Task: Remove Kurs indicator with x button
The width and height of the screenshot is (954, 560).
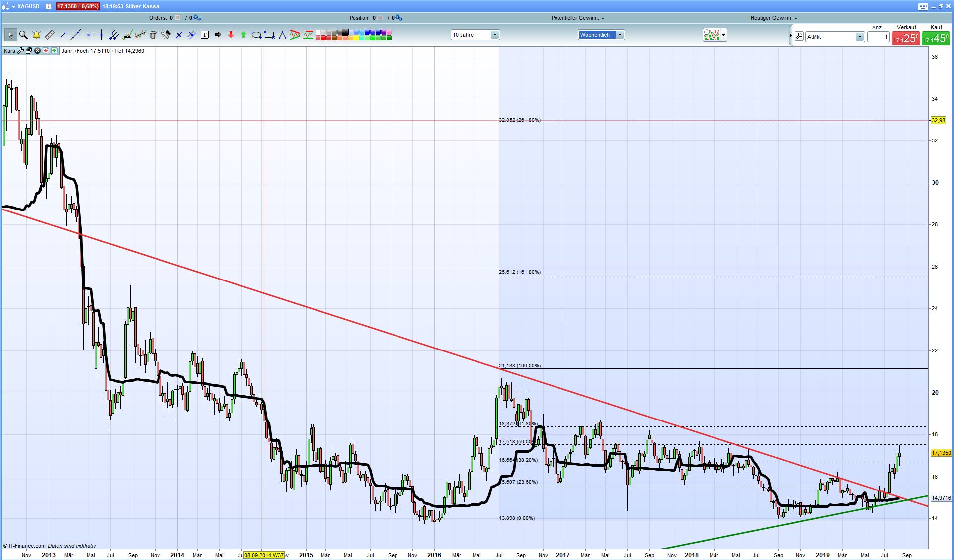Action: pos(37,51)
